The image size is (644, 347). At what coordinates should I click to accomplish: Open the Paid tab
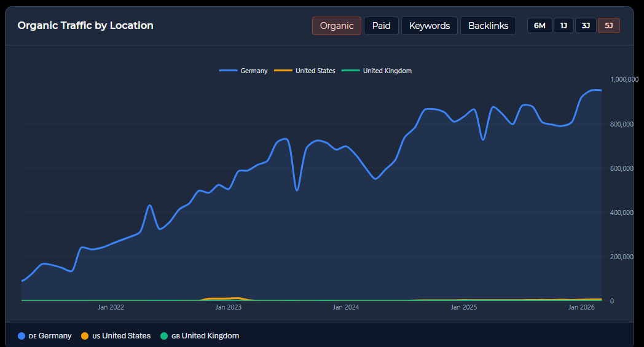(x=381, y=26)
